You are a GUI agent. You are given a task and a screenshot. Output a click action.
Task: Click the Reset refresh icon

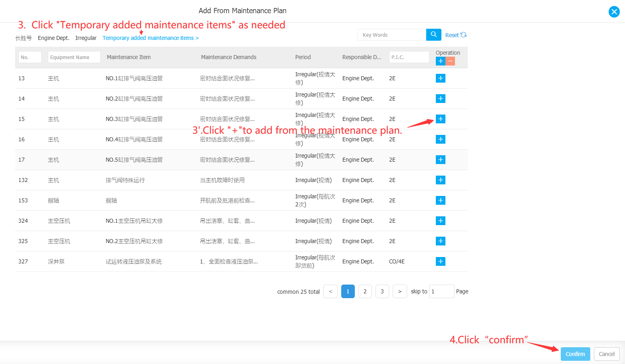463,35
